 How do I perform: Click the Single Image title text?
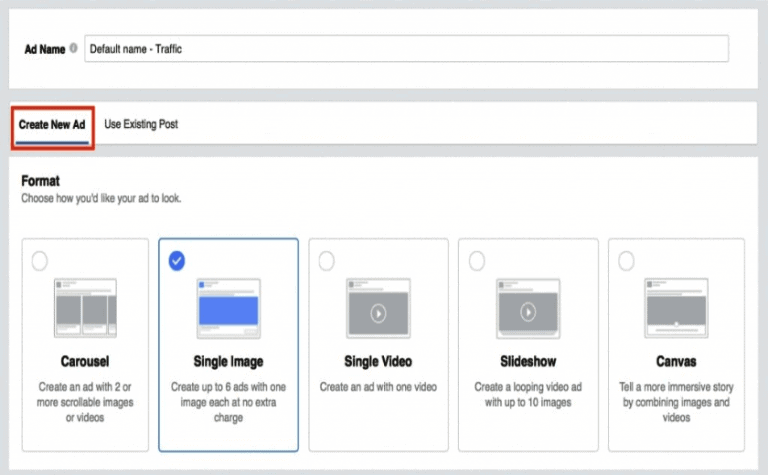228,361
